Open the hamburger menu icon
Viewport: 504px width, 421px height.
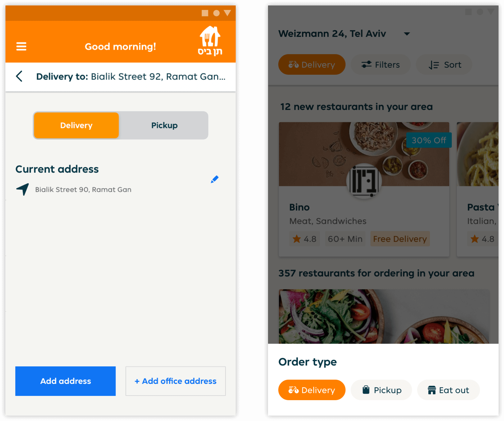[x=21, y=46]
